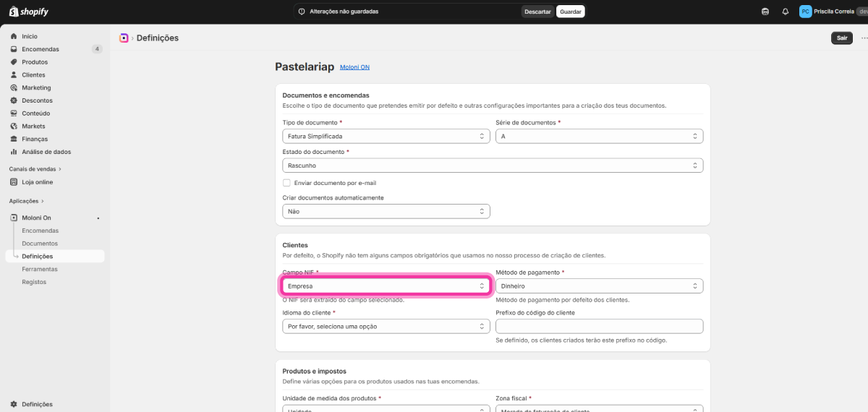Click the Pastelariap heading text

coord(305,66)
